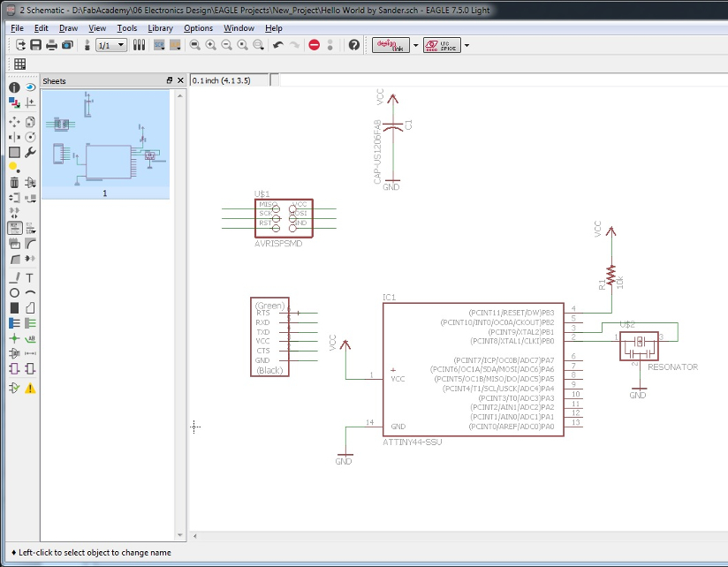Select the Net tool

click(x=30, y=323)
